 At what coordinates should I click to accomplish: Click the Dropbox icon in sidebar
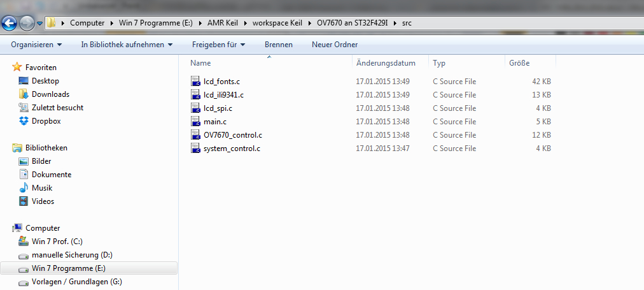[24, 121]
